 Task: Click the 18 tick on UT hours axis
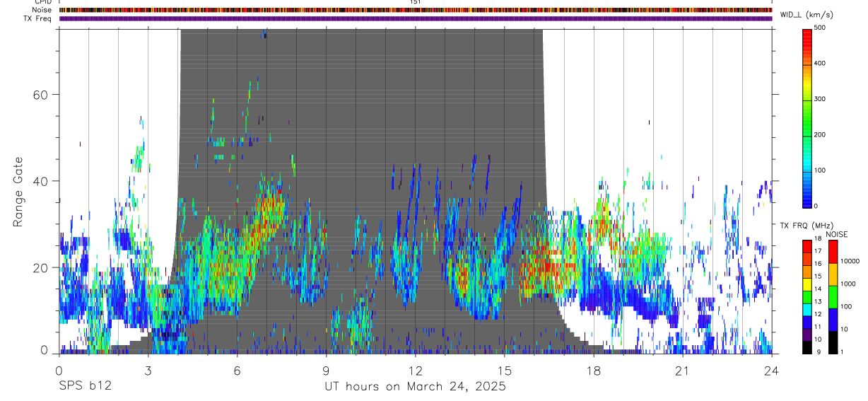[594, 370]
